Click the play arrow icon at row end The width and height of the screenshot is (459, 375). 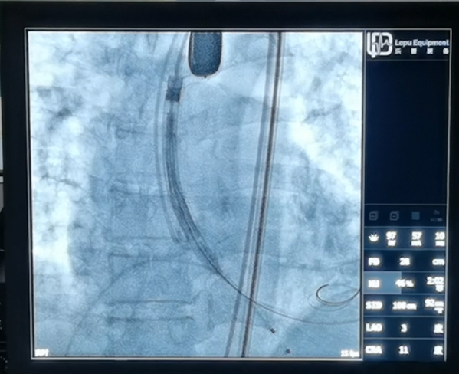coord(436,216)
